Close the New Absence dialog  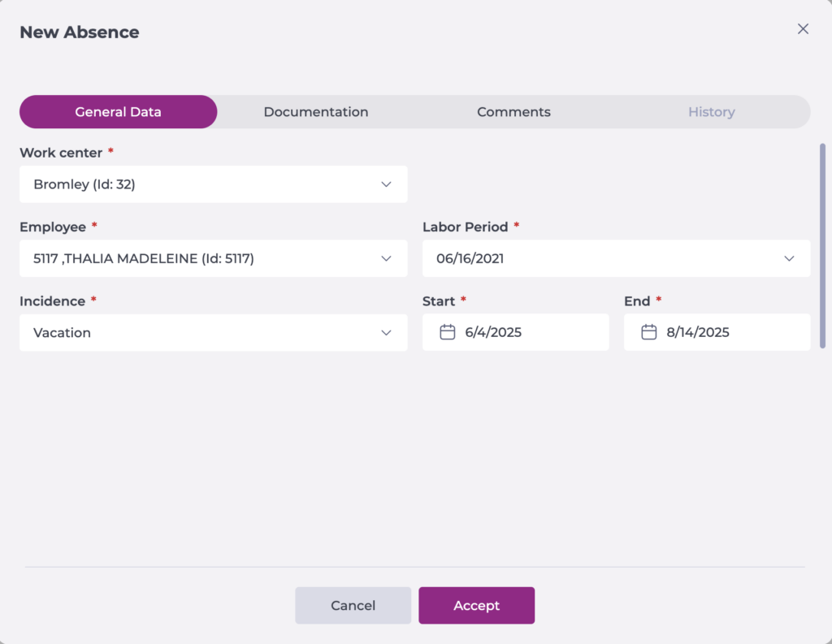click(803, 29)
